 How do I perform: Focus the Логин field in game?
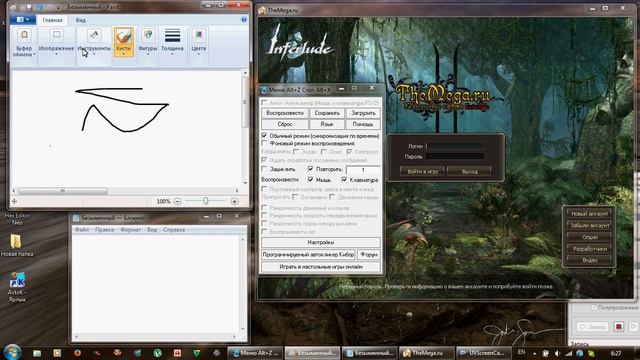(x=455, y=146)
